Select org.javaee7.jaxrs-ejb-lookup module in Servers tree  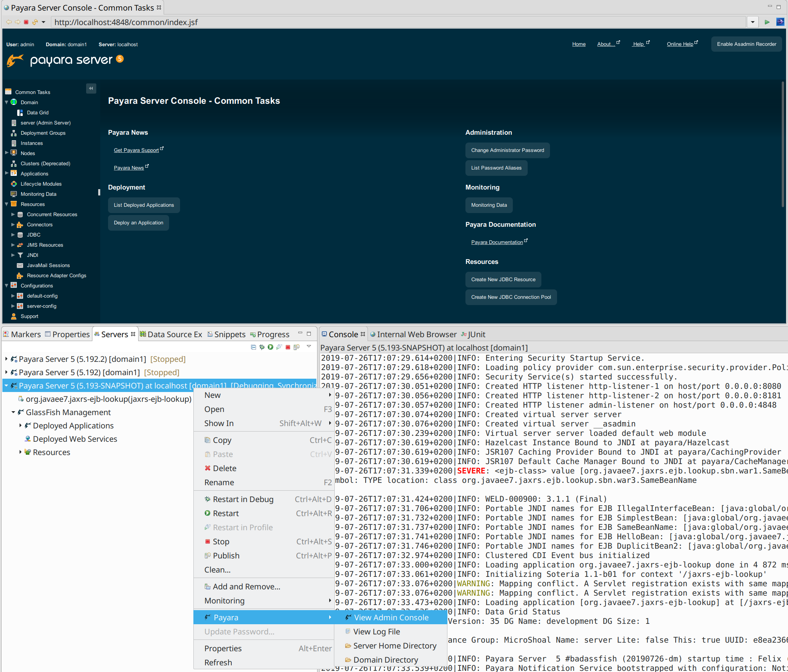coord(105,399)
